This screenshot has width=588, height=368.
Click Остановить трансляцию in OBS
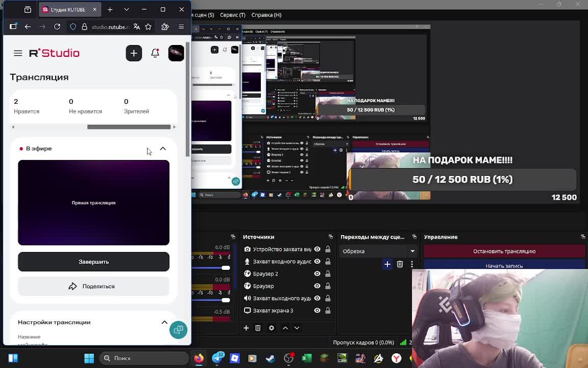pyautogui.click(x=504, y=251)
